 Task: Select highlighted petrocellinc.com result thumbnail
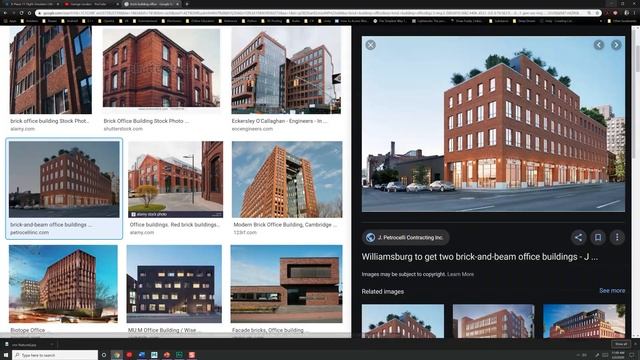(64, 179)
